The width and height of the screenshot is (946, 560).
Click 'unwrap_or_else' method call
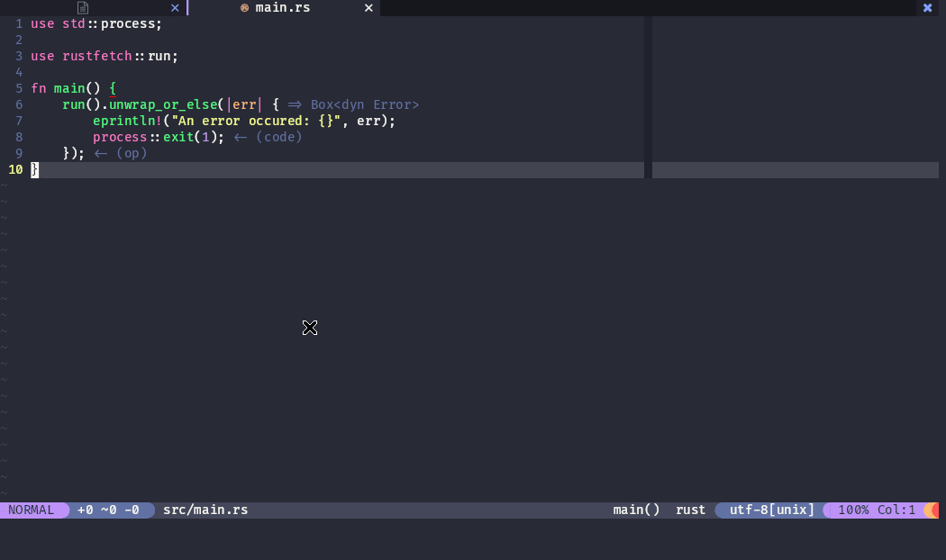pos(163,104)
